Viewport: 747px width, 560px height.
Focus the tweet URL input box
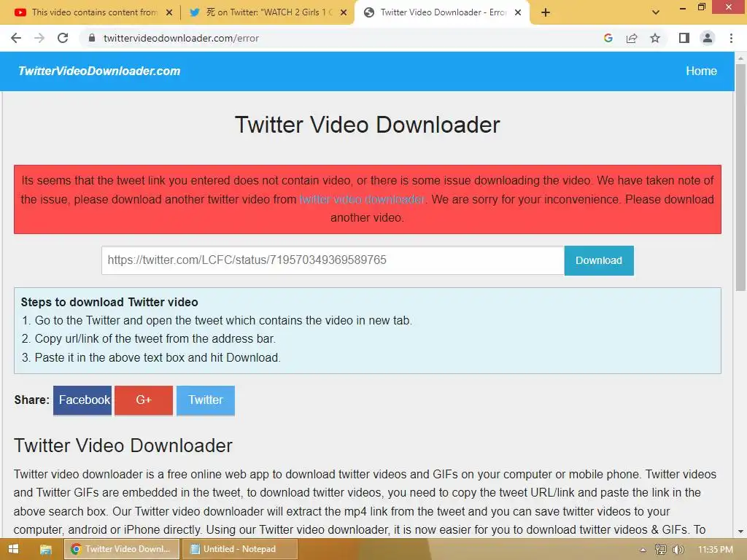point(333,260)
